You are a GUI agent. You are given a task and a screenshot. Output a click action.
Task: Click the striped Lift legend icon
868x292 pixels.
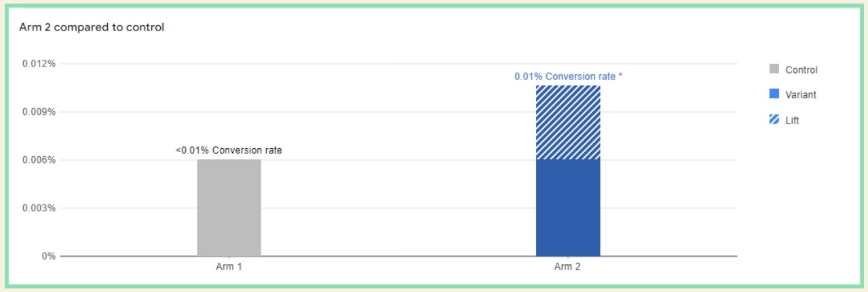tap(774, 120)
